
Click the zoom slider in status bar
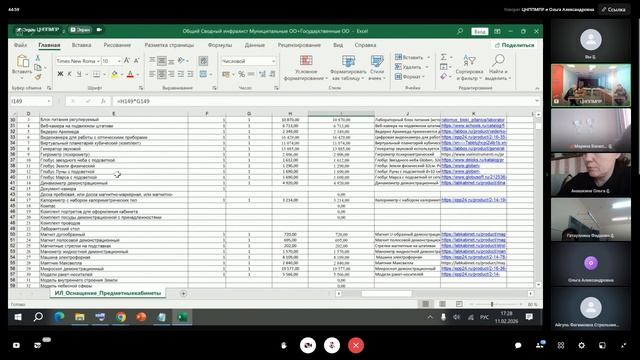coord(492,304)
